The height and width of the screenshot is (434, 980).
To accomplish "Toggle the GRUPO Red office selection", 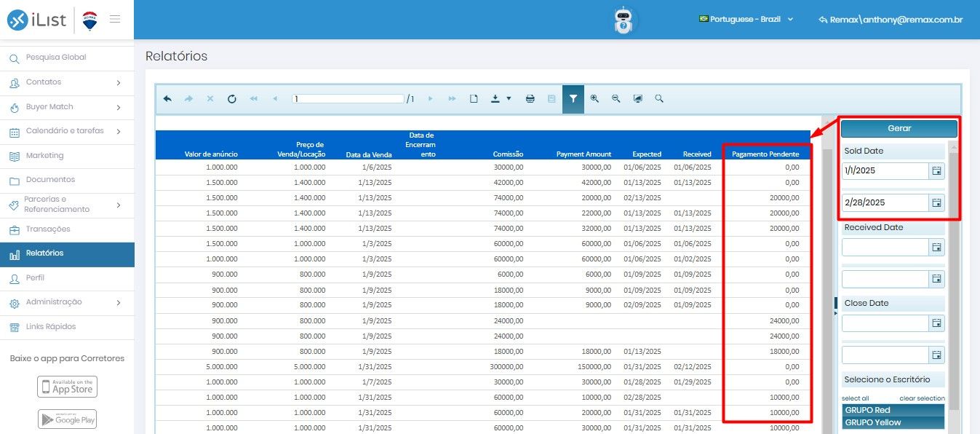I will pos(893,410).
